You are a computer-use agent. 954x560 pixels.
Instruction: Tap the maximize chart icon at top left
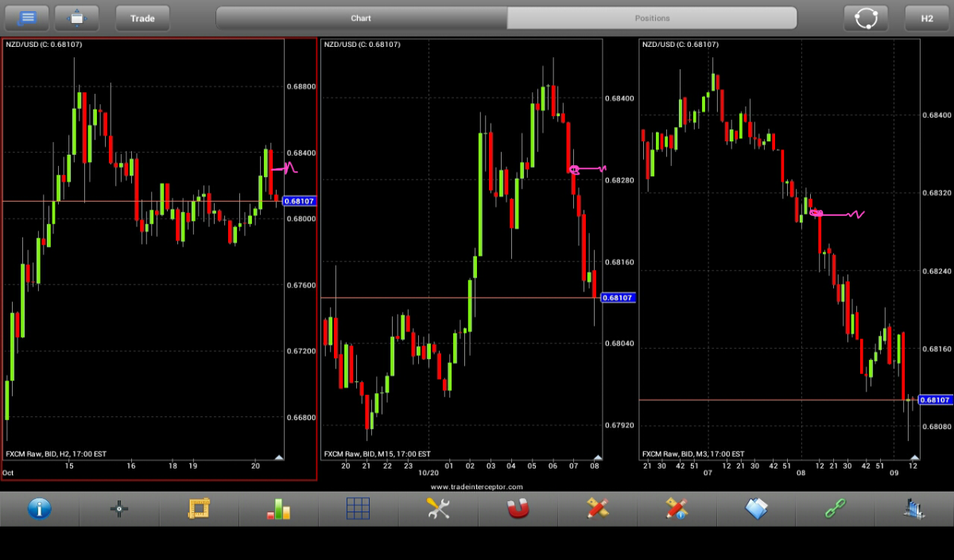coord(76,17)
